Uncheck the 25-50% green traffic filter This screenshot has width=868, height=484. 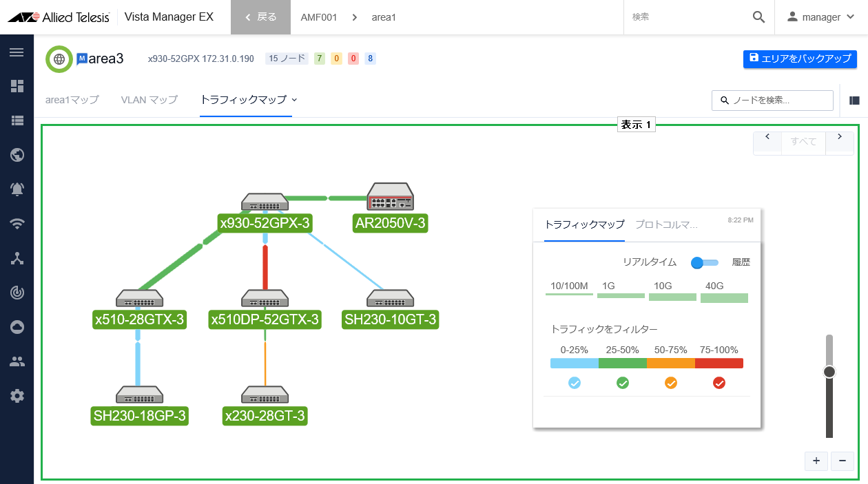click(x=623, y=383)
